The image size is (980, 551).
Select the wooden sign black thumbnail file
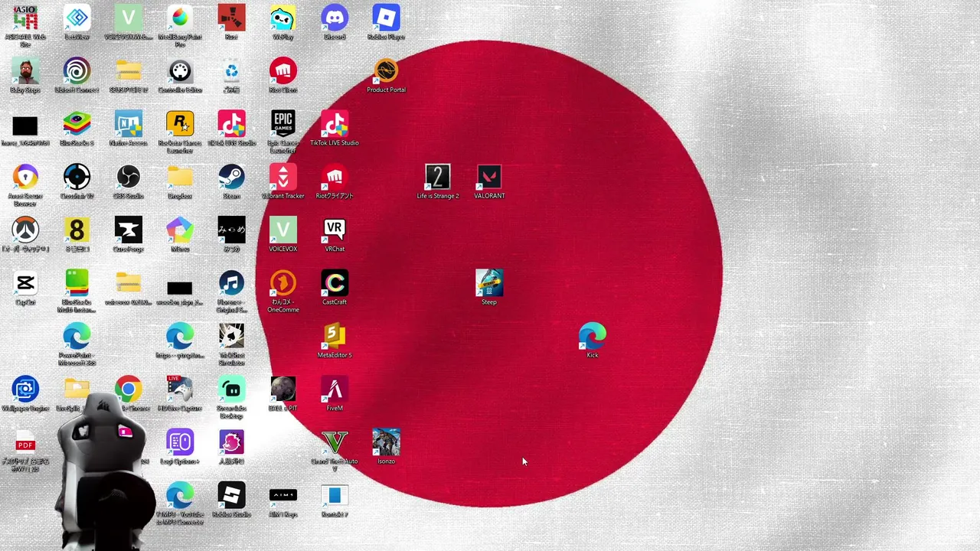tap(180, 289)
